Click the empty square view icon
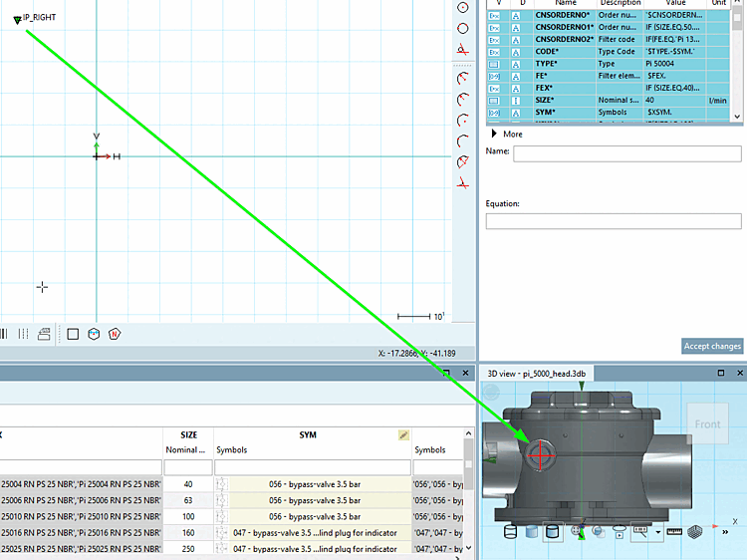 pos(73,334)
